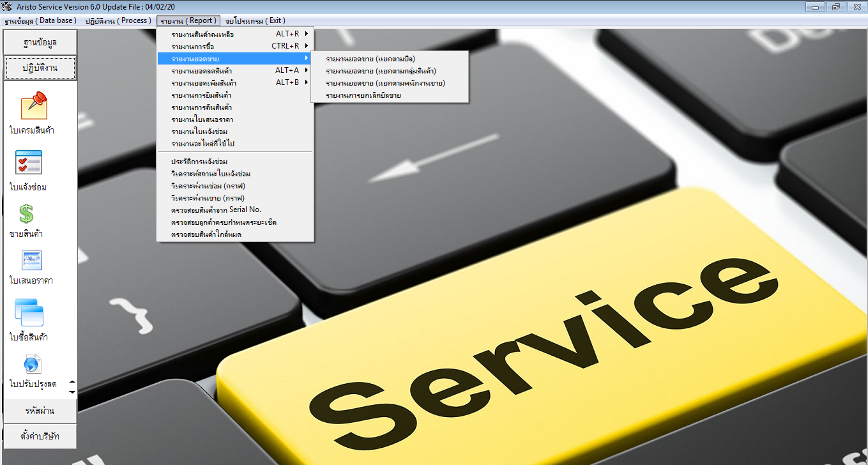Expand รายงานยอดเพิ่มสินค้า submenu arrow
This screenshot has height=465, width=868.
click(x=307, y=82)
